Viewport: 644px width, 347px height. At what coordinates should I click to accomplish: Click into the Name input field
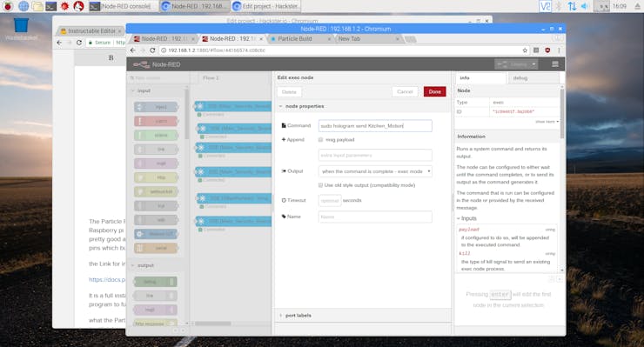pyautogui.click(x=375, y=217)
